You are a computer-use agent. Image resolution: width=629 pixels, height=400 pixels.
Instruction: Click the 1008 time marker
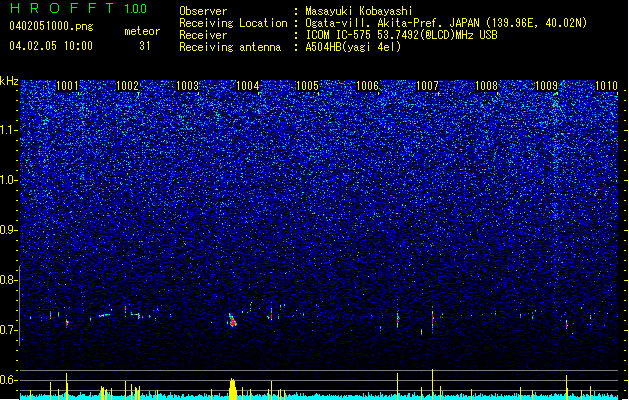click(x=486, y=86)
